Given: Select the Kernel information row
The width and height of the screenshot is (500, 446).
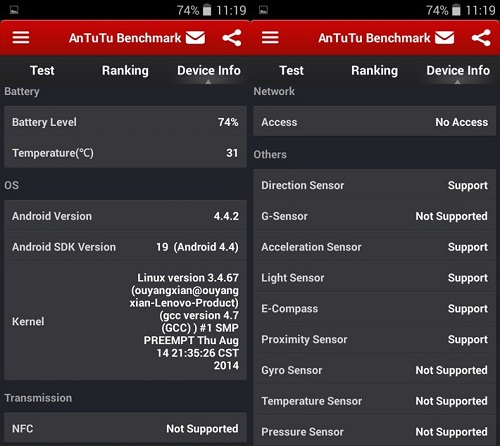Looking at the screenshot, I should [125, 321].
